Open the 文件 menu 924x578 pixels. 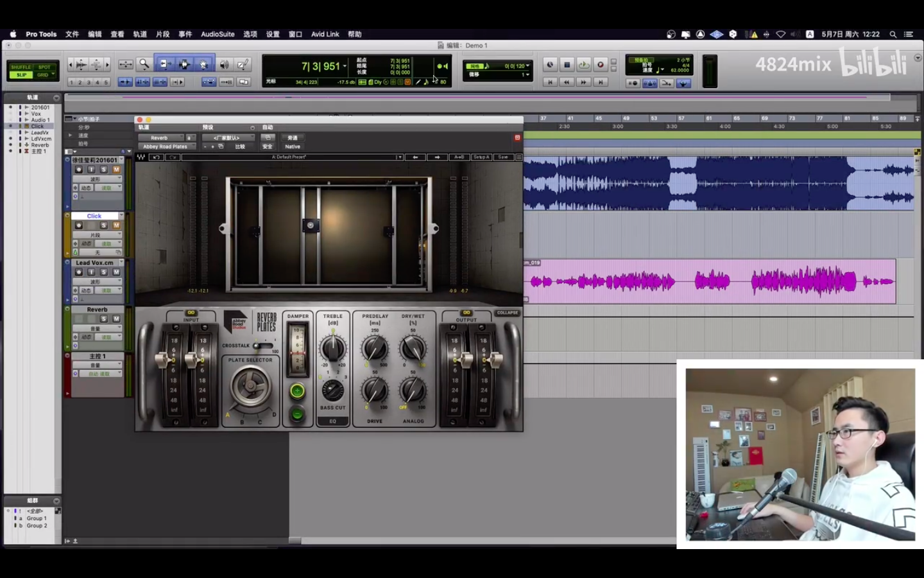[x=72, y=34]
